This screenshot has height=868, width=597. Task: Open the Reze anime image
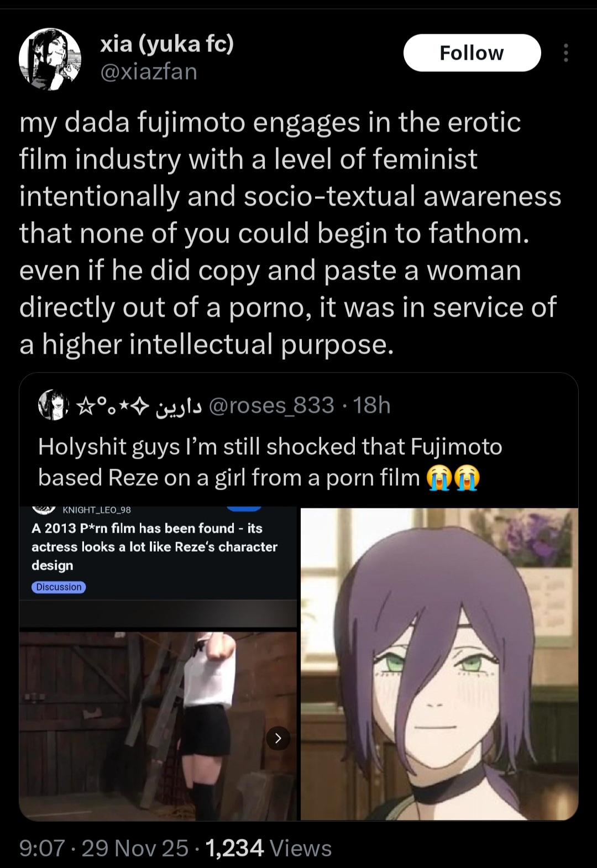(x=439, y=664)
